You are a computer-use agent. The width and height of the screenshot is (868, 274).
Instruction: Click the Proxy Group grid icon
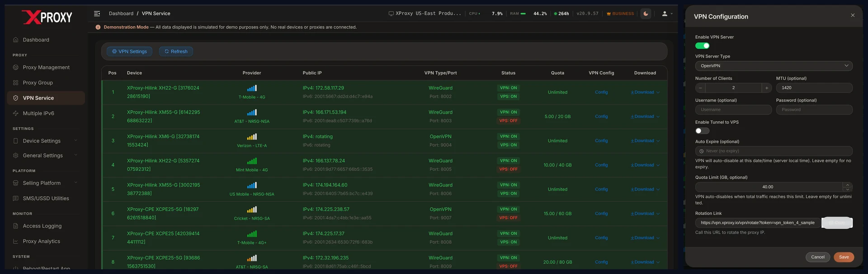point(16,83)
